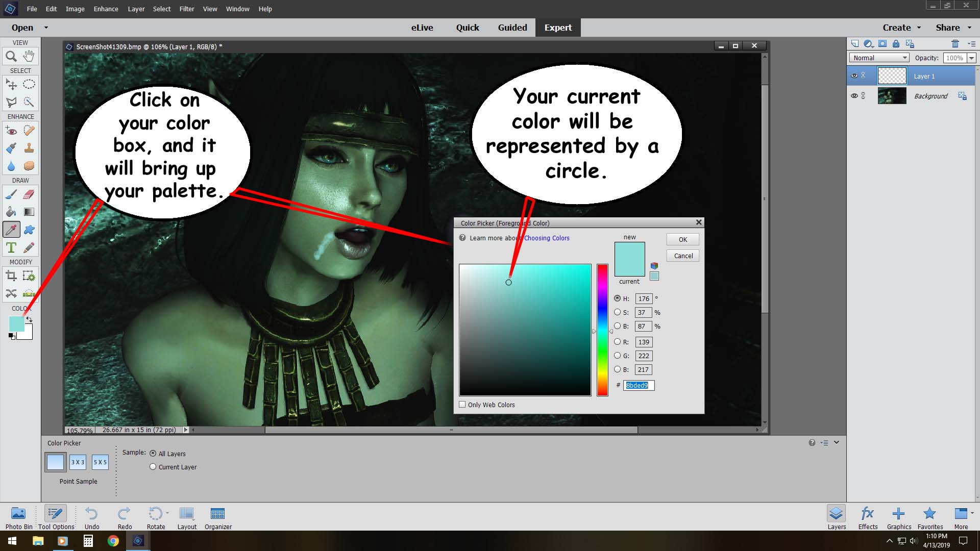Select the Recompose tool
The width and height of the screenshot is (980, 551).
click(29, 276)
